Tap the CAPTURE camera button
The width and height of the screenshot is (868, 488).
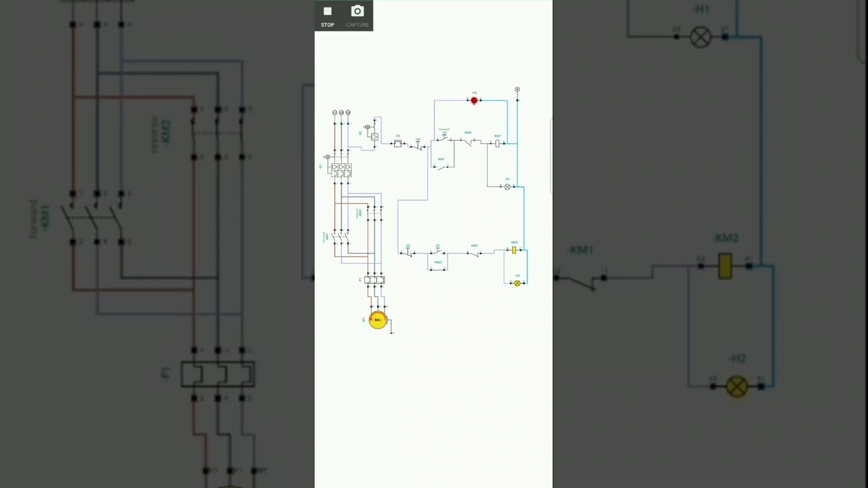pyautogui.click(x=357, y=16)
